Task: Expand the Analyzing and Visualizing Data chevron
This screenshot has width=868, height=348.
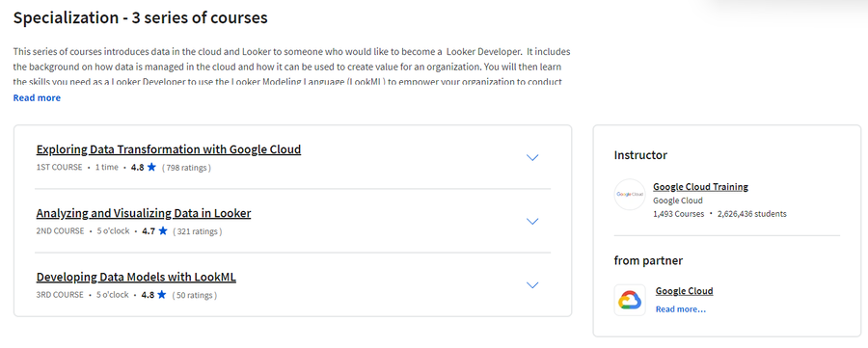Action: (532, 222)
